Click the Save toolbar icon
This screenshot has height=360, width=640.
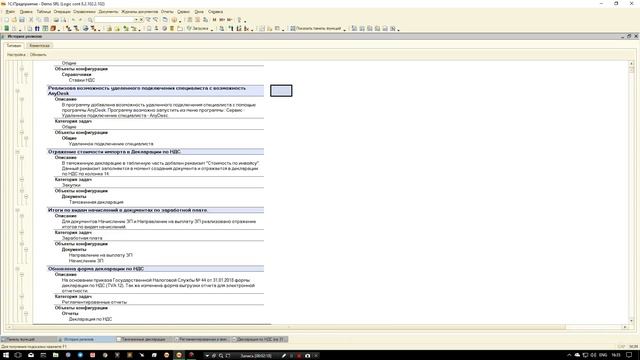coord(22,20)
